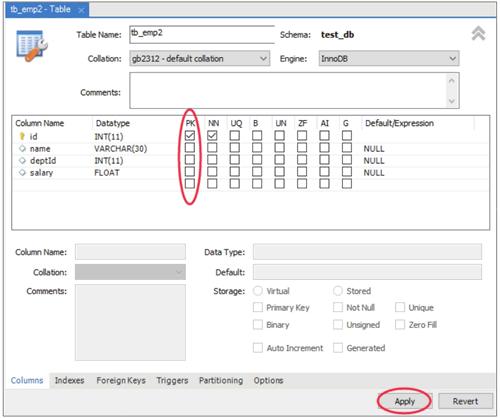The width and height of the screenshot is (500, 418).
Task: Close the tb_emp2 - Table tab
Action: coord(81,10)
